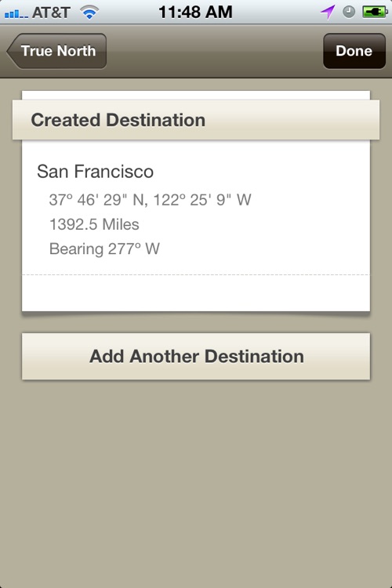
Task: Tap the white strip above Created Destination
Action: (196, 95)
